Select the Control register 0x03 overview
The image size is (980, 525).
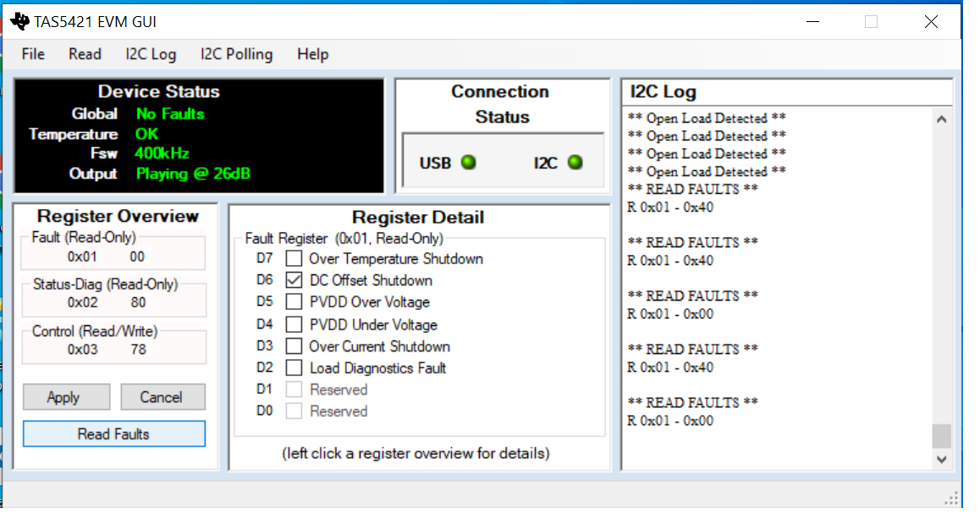(x=113, y=345)
